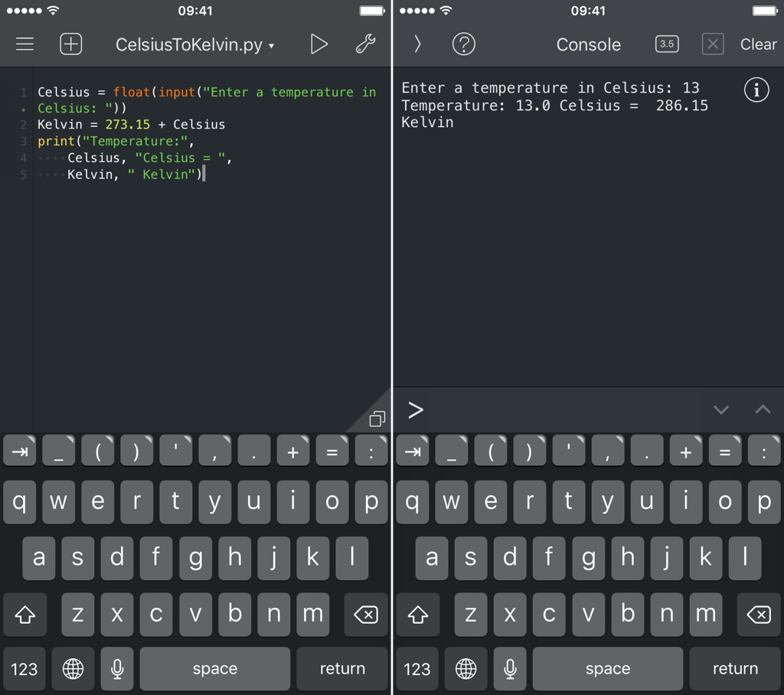The image size is (784, 695).
Task: Tap the space bar on the editor keyboard
Action: click(215, 669)
